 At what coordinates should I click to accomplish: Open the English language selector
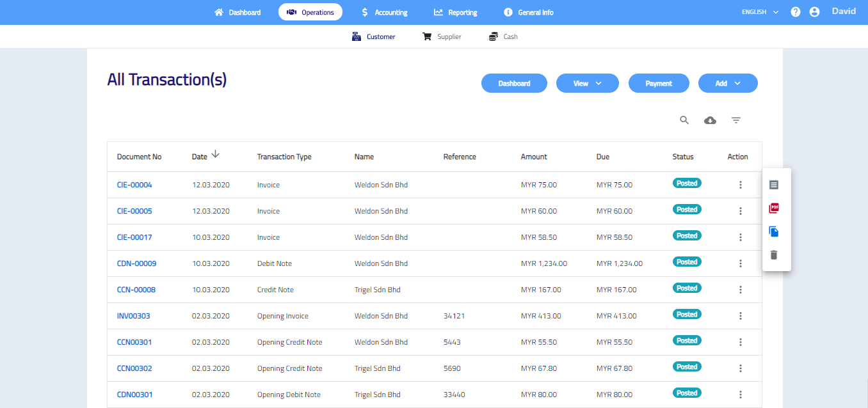pyautogui.click(x=760, y=12)
